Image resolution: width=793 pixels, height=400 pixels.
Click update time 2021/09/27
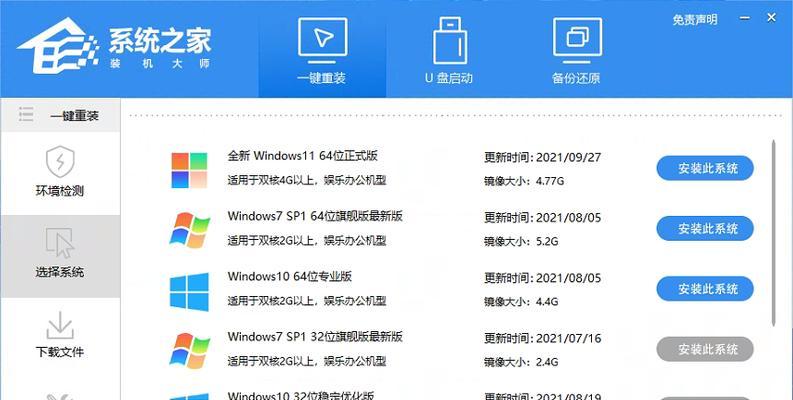(568, 157)
